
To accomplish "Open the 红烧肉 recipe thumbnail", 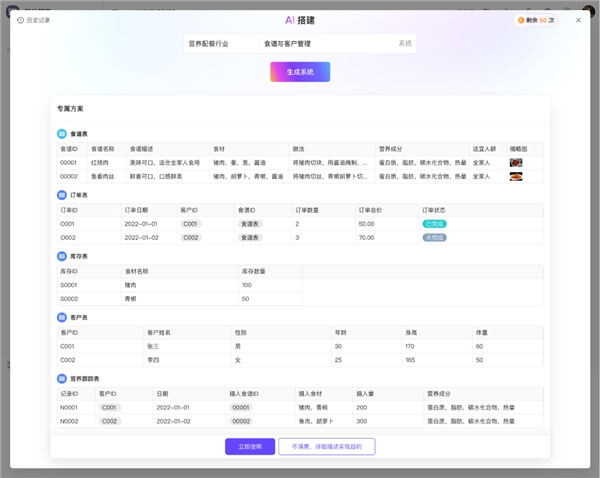I will point(516,162).
